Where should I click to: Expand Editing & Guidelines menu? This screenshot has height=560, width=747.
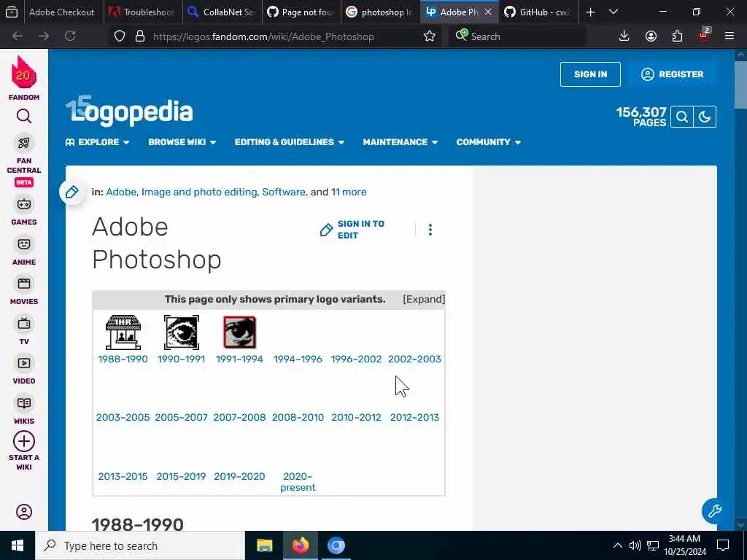(x=289, y=142)
